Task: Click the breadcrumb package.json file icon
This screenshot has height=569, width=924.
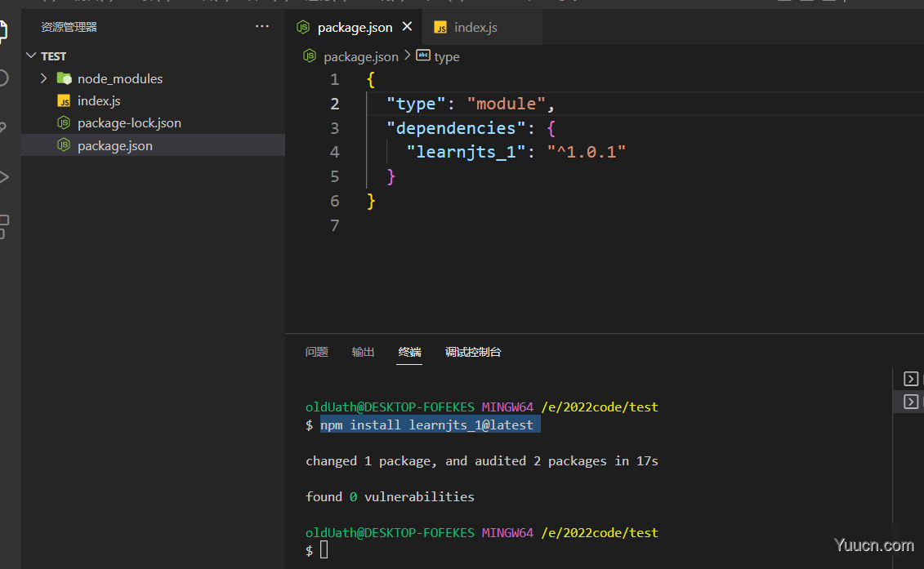Action: point(310,56)
